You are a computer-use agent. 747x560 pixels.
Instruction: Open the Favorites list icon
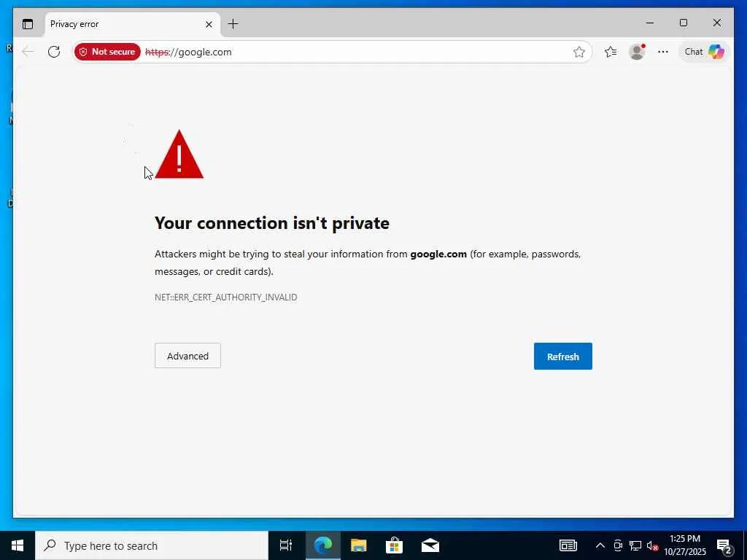611,52
